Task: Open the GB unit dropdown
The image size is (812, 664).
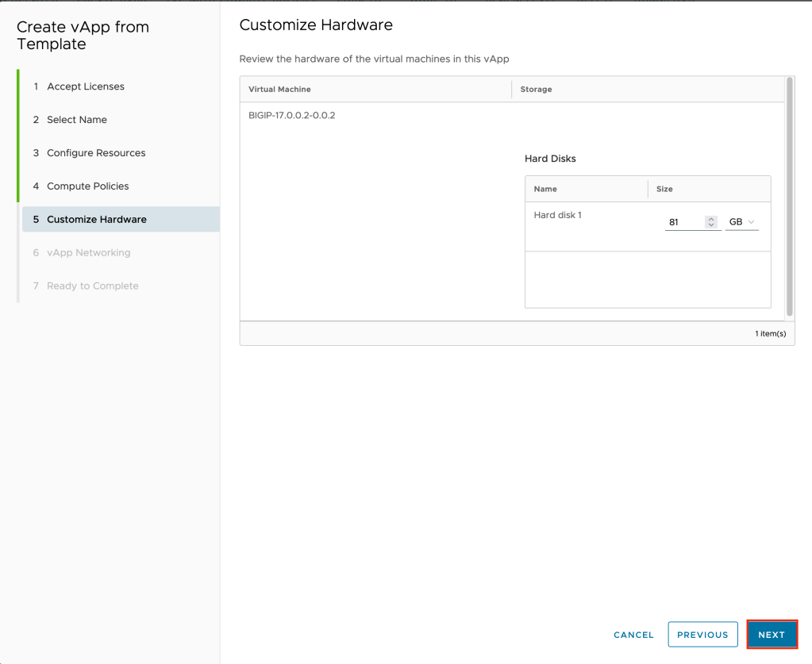Action: 741,222
